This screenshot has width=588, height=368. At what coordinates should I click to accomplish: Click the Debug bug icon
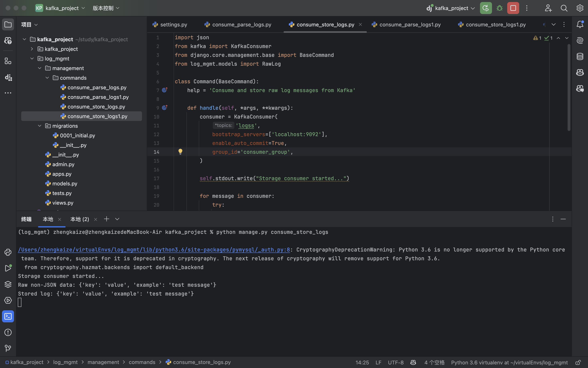499,8
